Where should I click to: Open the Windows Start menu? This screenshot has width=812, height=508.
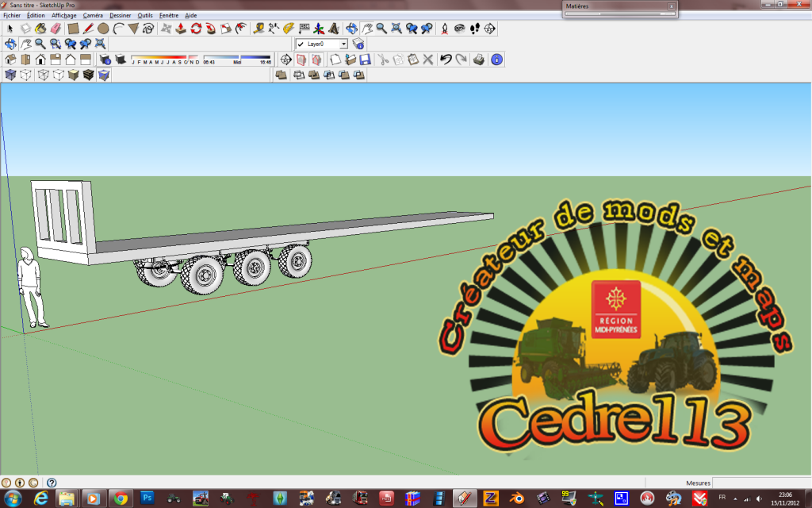tap(13, 498)
